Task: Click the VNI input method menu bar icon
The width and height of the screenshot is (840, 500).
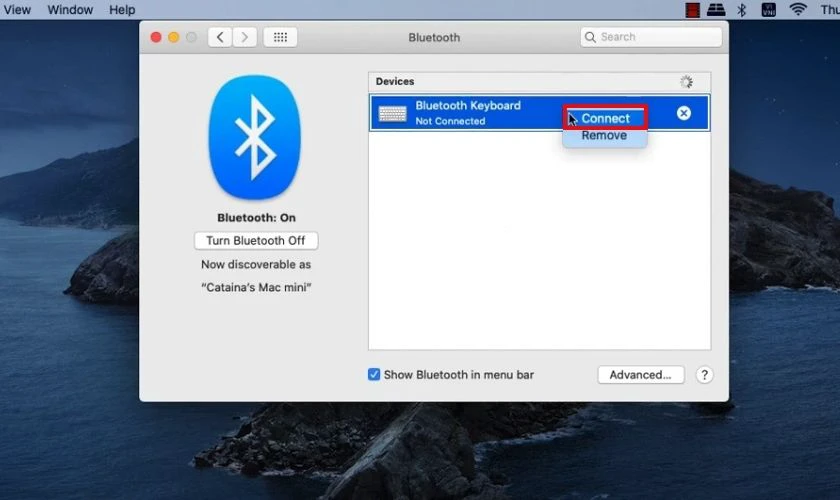Action: 769,10
